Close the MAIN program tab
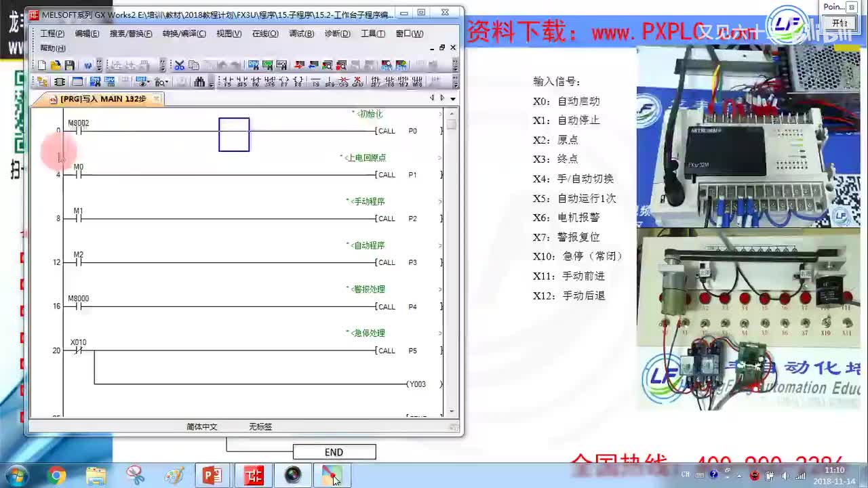Screen dimensions: 868x488 (x=156, y=99)
